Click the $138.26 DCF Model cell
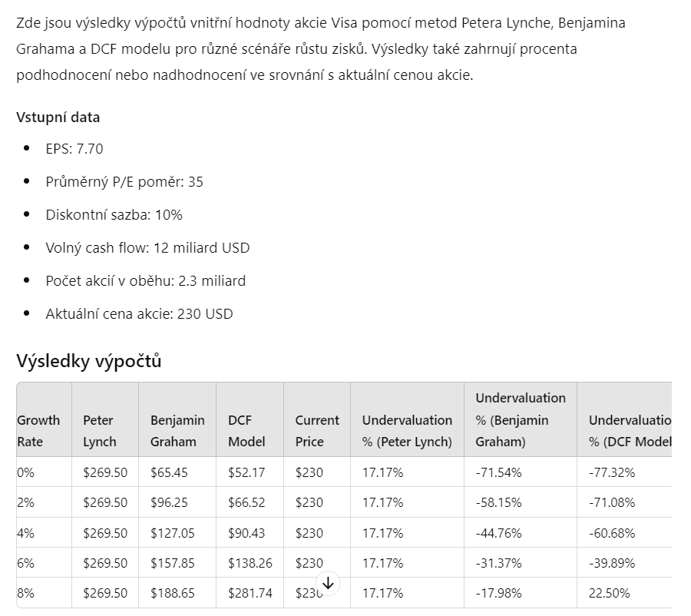 tap(250, 563)
